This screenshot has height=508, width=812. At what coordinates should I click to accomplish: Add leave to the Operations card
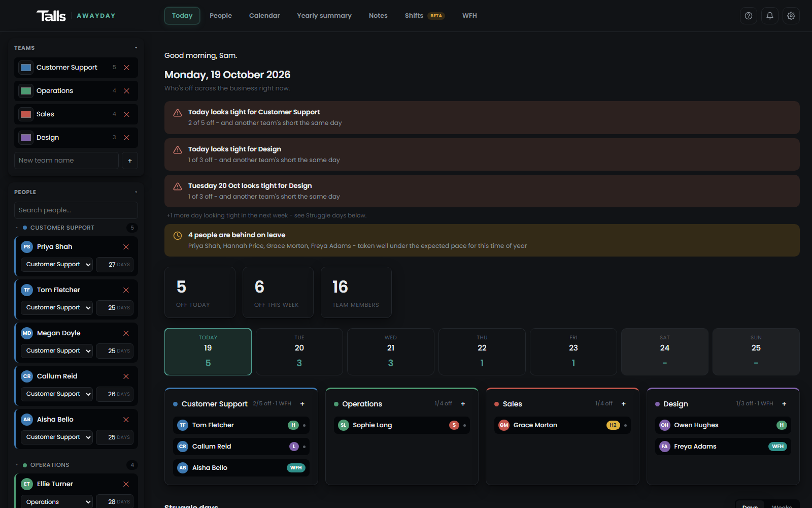tap(463, 404)
